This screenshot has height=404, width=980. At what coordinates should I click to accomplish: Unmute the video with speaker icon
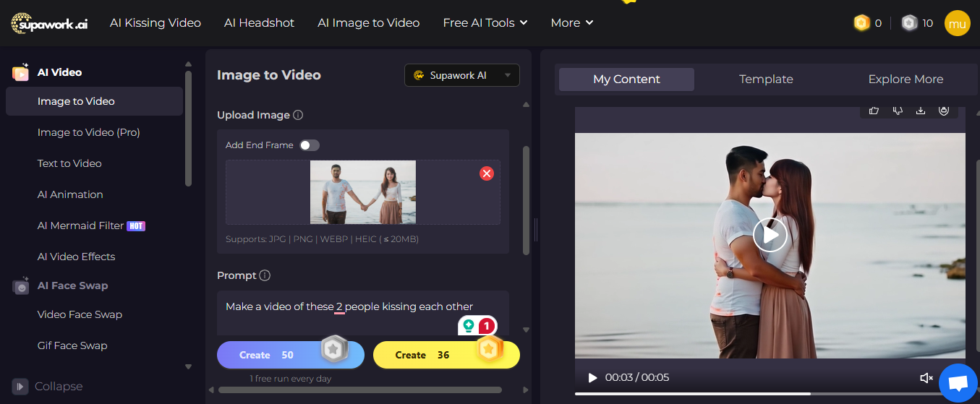(926, 378)
